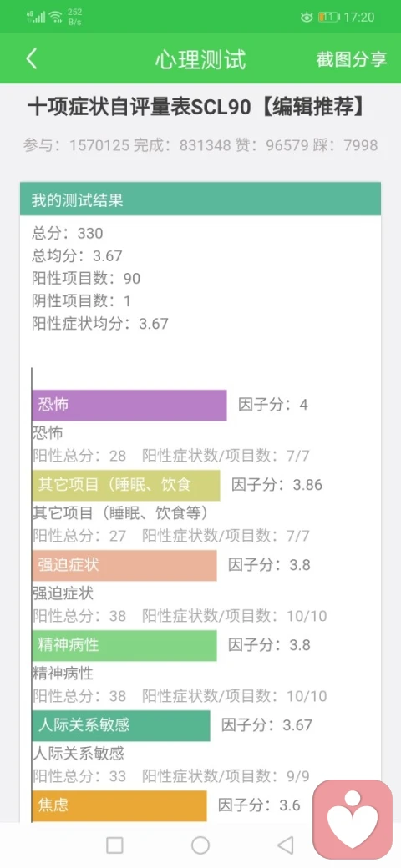Viewport: 401px width, 868px height.
Task: Select the teal 人际关系敏感 factor bar
Action: click(121, 726)
